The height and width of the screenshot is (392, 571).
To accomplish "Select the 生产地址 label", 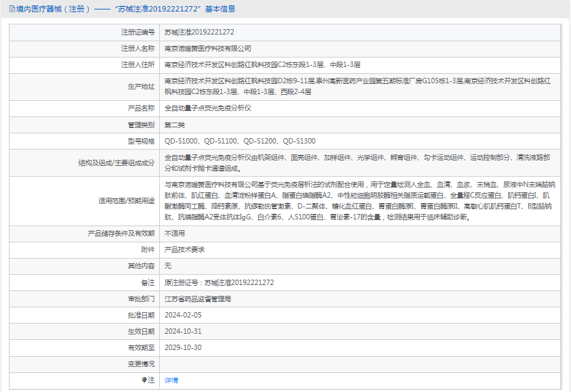I will point(142,86).
